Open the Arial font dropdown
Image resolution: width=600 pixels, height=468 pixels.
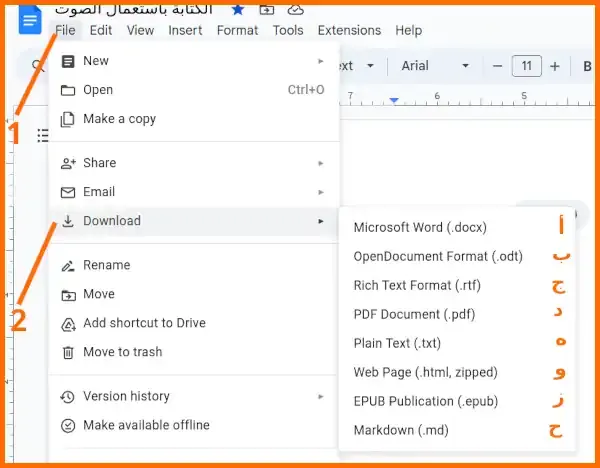coord(435,66)
